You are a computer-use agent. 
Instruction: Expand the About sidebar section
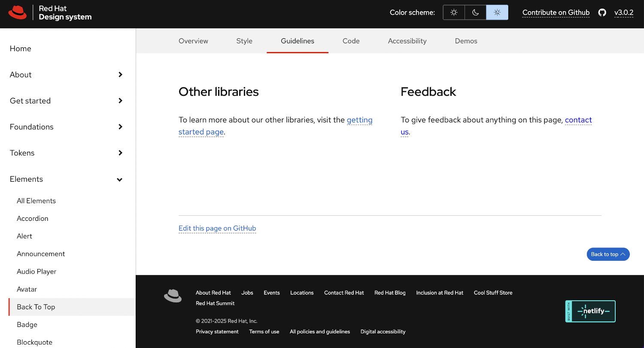click(x=68, y=75)
